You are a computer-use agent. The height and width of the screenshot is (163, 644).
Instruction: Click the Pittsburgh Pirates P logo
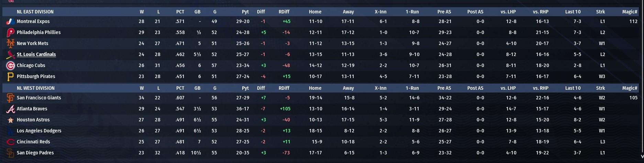(11, 76)
